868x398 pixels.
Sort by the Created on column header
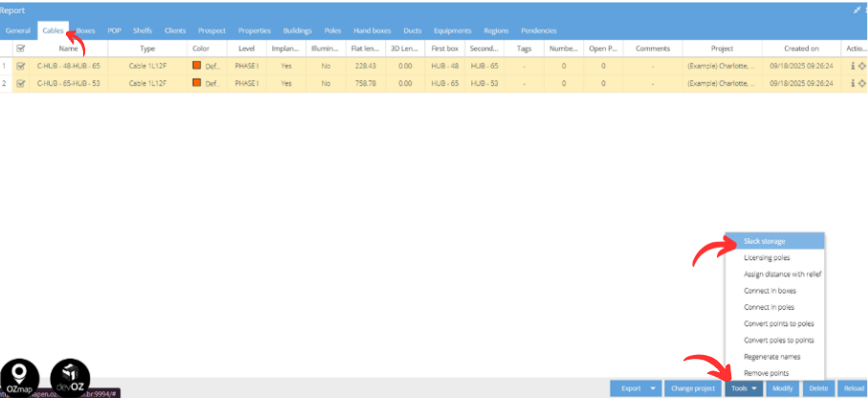click(801, 49)
